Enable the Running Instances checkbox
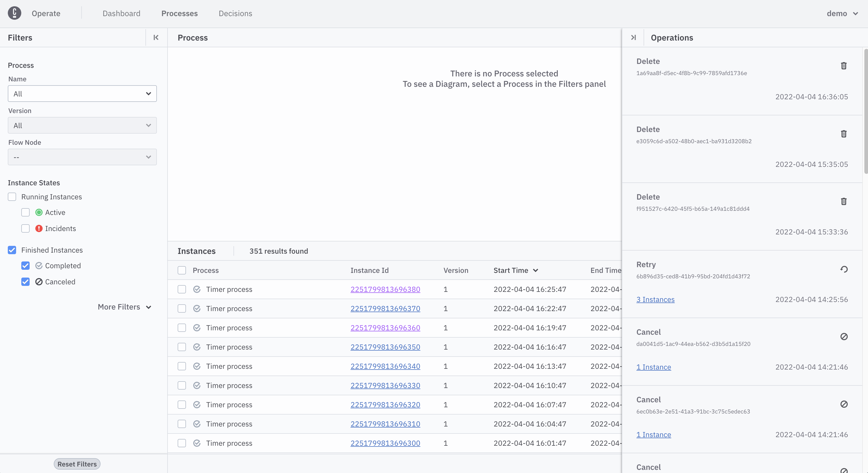 click(12, 197)
